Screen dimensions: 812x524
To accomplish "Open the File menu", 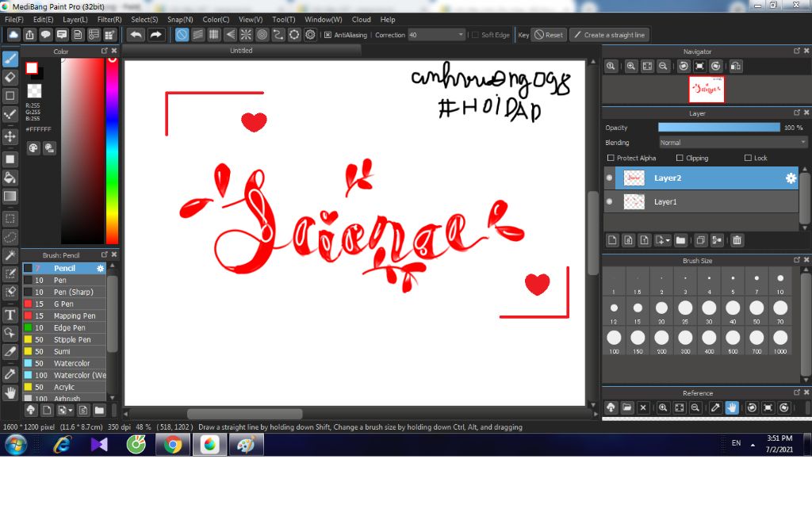I will click(14, 19).
